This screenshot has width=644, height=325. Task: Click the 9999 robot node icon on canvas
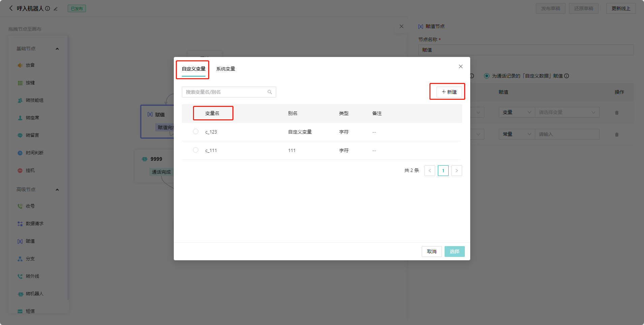[x=145, y=159]
